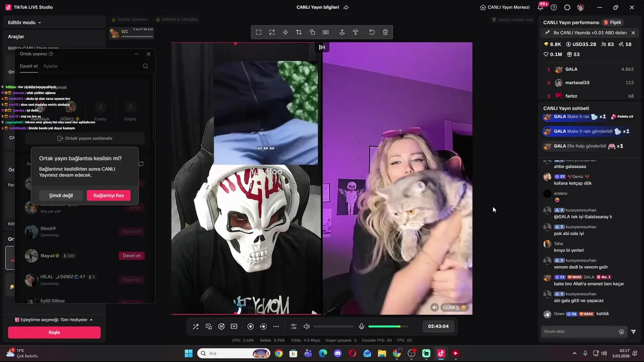Open the weather widget showing 11°C
Viewport: 644px width, 362px height.
(22, 353)
